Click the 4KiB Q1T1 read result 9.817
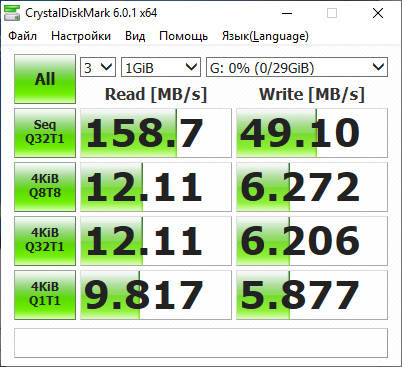Viewport: 402px width, 367px height. click(x=156, y=295)
